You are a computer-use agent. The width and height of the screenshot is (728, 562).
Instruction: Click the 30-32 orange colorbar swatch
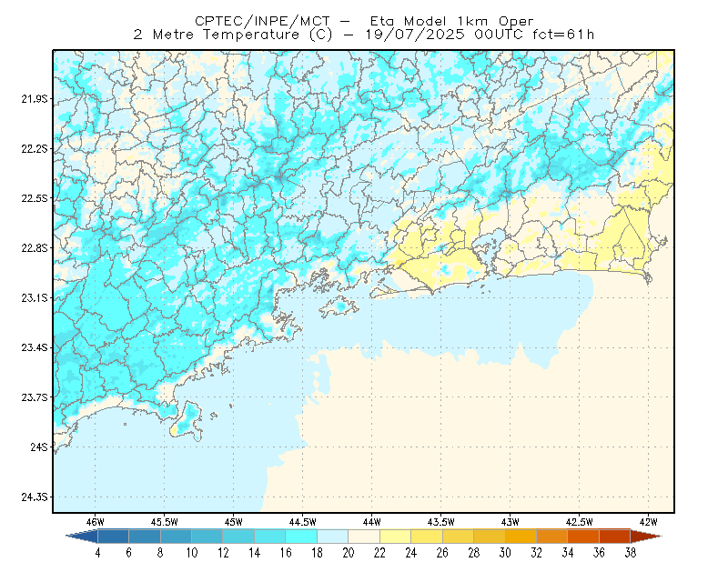521,537
